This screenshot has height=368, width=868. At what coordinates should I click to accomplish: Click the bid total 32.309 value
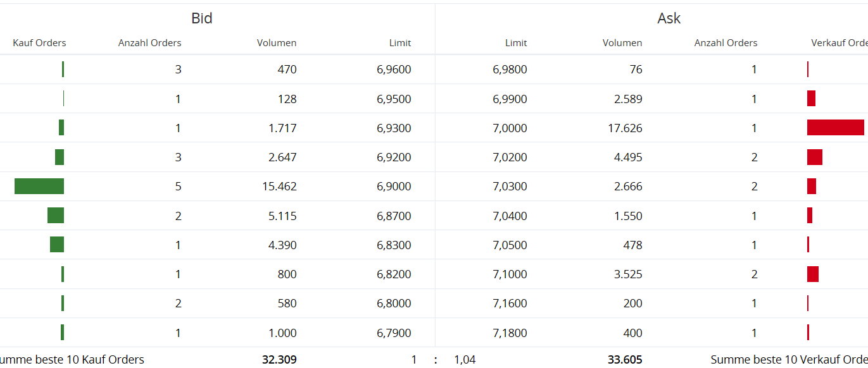coord(279,360)
